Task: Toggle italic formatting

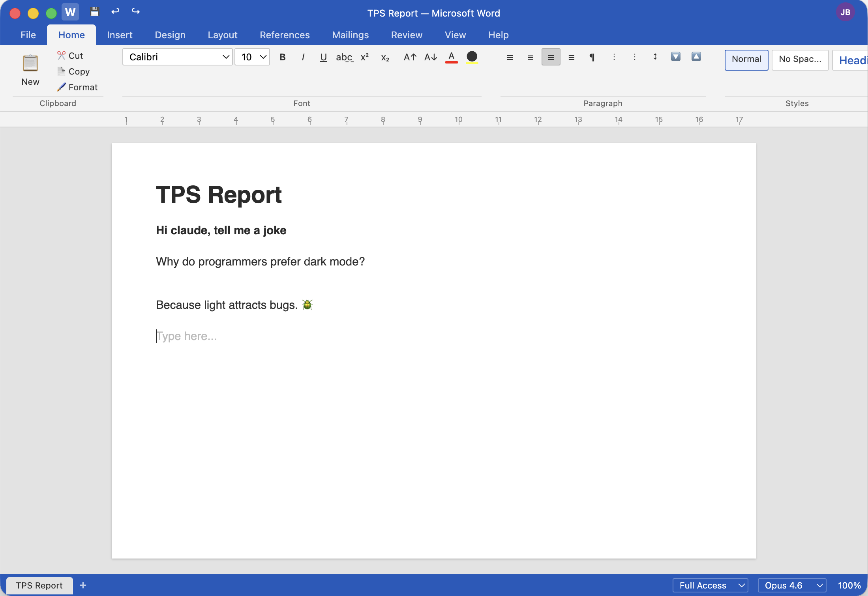Action: 303,57
